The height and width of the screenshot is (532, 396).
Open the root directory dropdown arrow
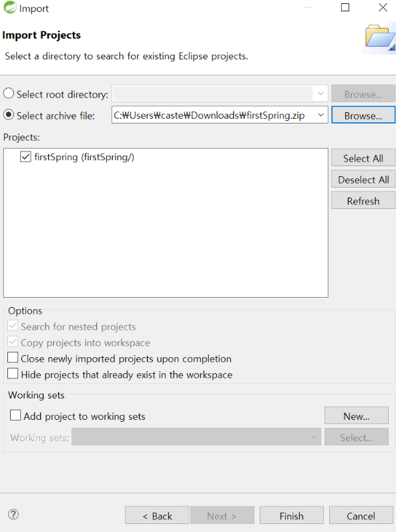(321, 93)
